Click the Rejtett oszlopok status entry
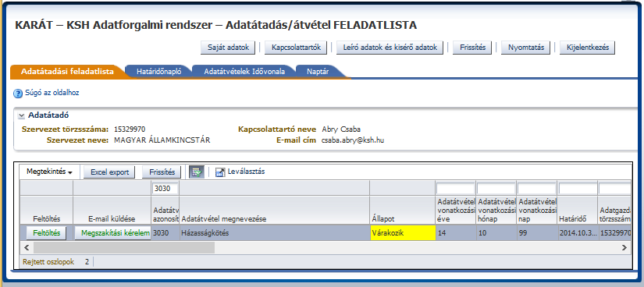Viewport: 644px width, 287px height. pyautogui.click(x=56, y=261)
